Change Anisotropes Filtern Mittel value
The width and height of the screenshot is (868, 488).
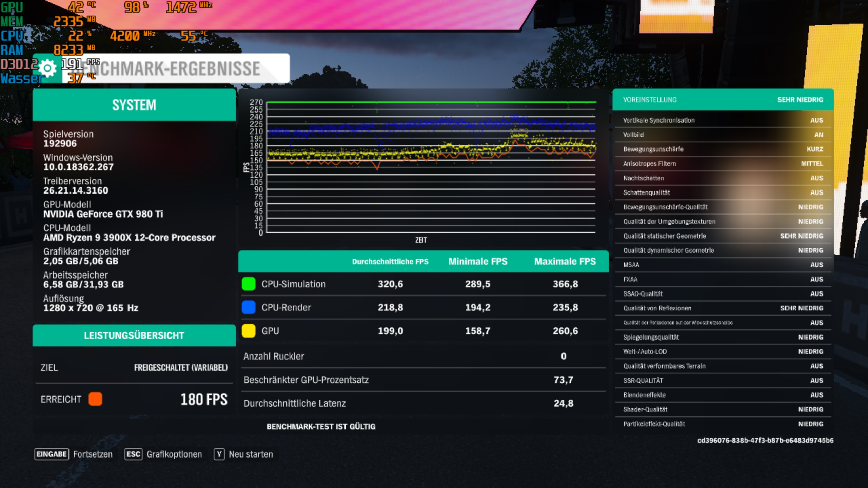(x=812, y=164)
